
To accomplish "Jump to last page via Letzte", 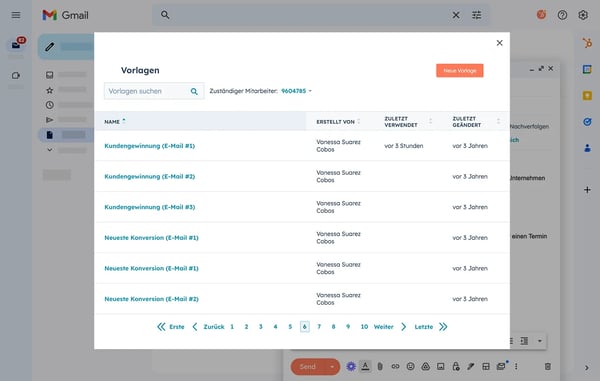I will click(x=431, y=327).
